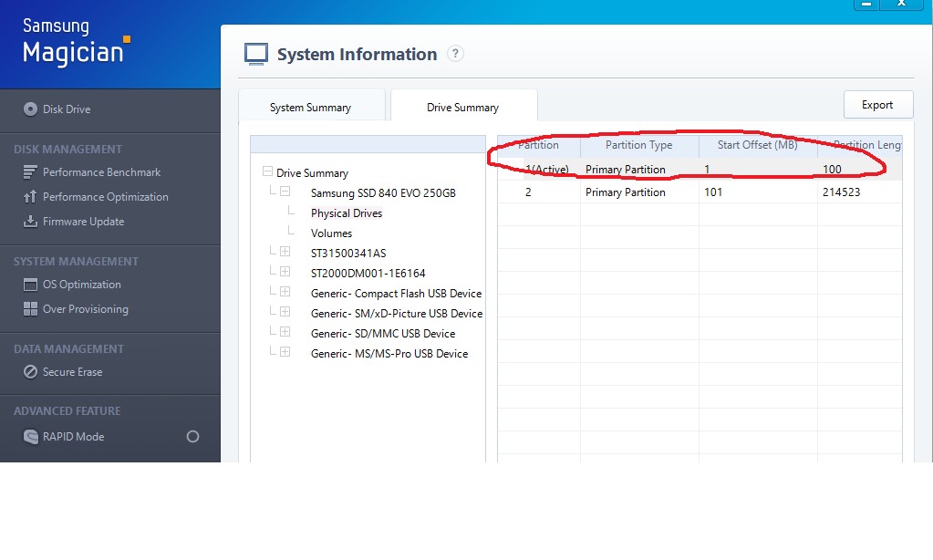This screenshot has height=560, width=933.
Task: Click the Performance Benchmark bars icon
Action: 30,172
